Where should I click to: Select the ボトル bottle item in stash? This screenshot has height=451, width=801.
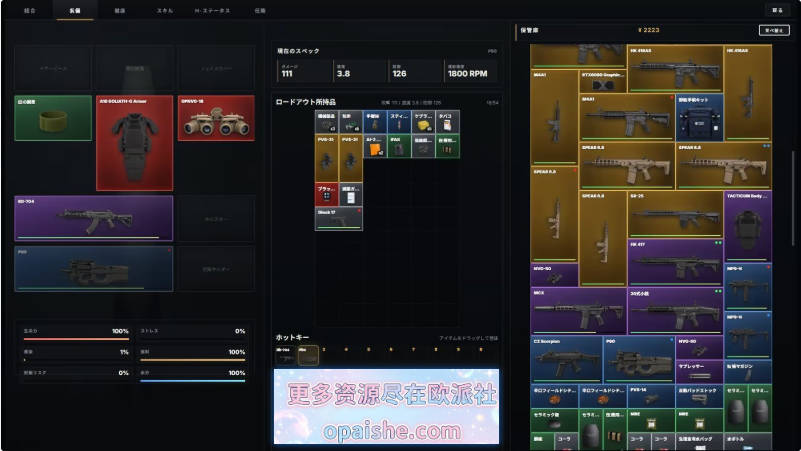[747, 441]
